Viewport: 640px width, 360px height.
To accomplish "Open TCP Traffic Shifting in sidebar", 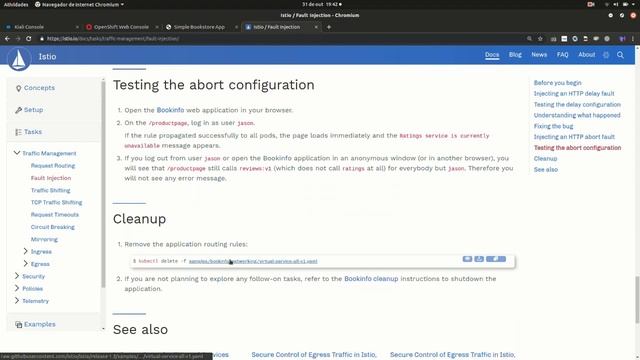I will click(56, 202).
